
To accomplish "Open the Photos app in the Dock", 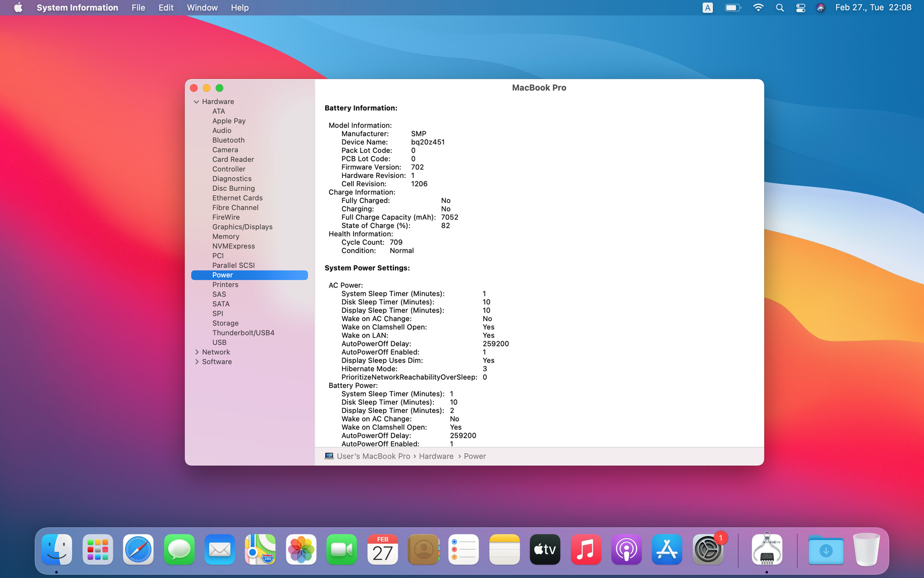I will pos(301,549).
